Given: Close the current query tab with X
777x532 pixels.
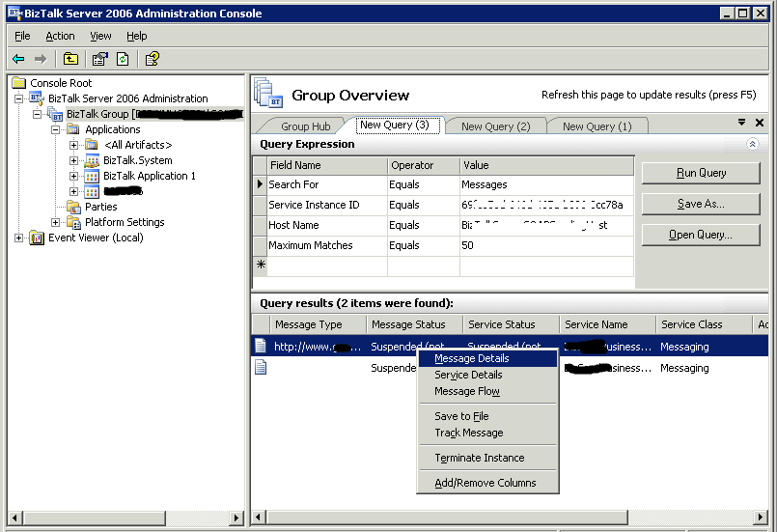Looking at the screenshot, I should (760, 123).
